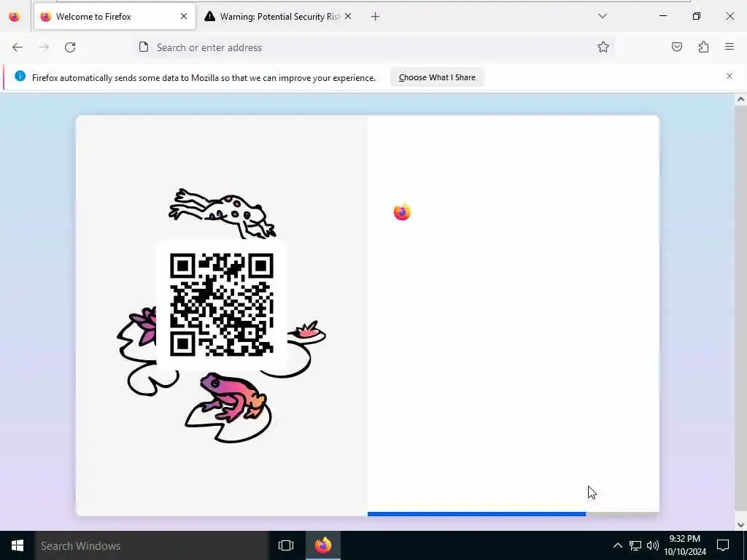Image resolution: width=747 pixels, height=560 pixels.
Task: Dismiss the data sharing notification bar
Action: [729, 76]
